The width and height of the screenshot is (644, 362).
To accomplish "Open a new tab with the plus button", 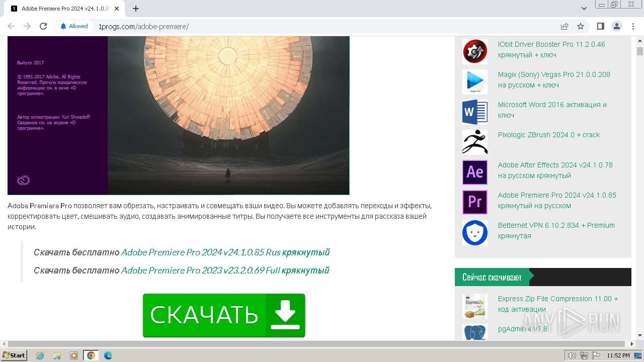I will [x=136, y=9].
